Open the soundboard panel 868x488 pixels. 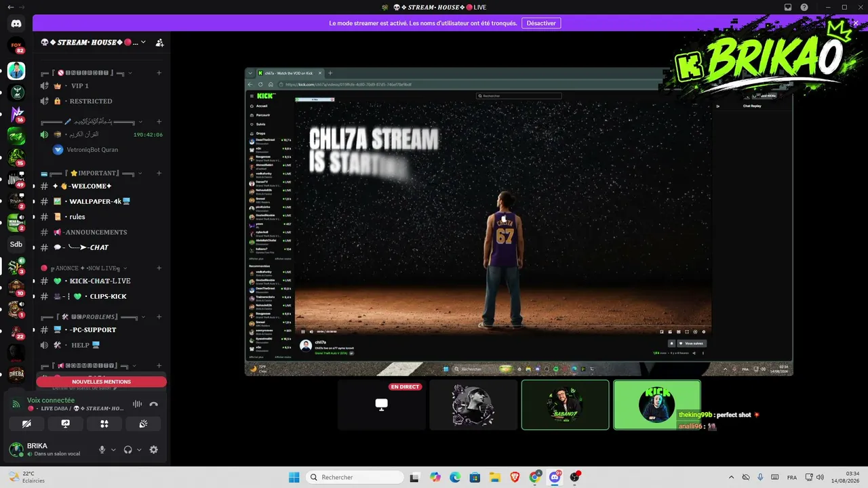143,424
